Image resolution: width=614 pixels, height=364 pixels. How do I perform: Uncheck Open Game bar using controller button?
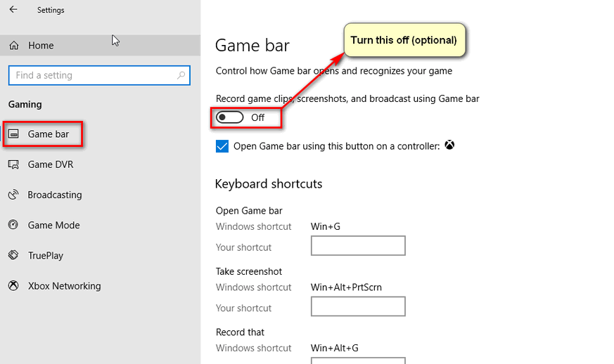click(x=222, y=146)
